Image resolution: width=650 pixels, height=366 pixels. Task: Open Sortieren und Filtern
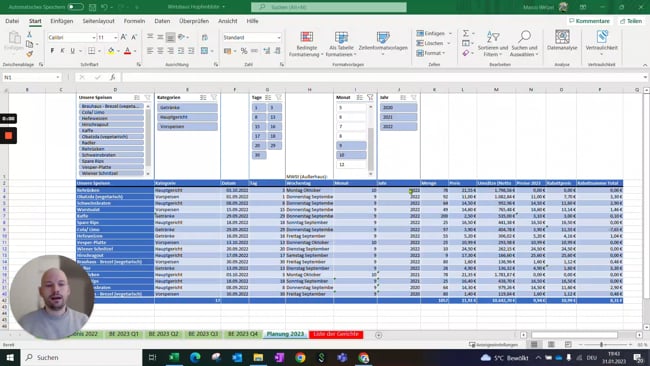coord(492,44)
